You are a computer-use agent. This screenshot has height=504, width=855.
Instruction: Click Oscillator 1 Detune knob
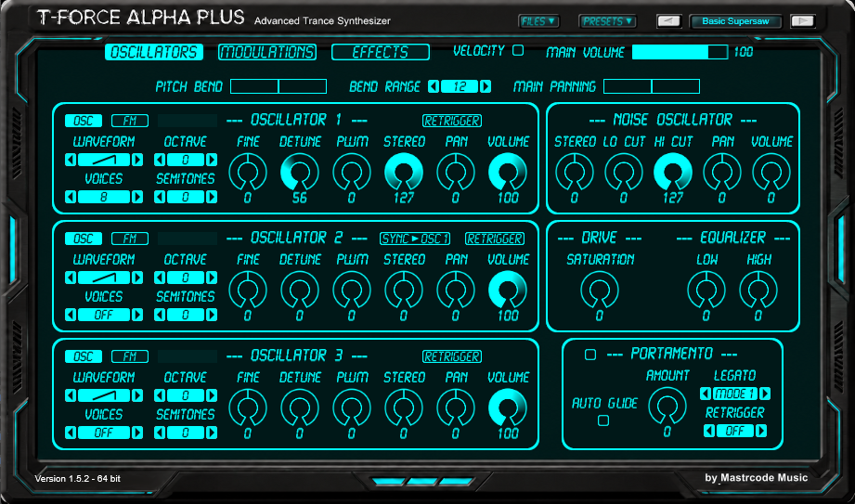(299, 172)
